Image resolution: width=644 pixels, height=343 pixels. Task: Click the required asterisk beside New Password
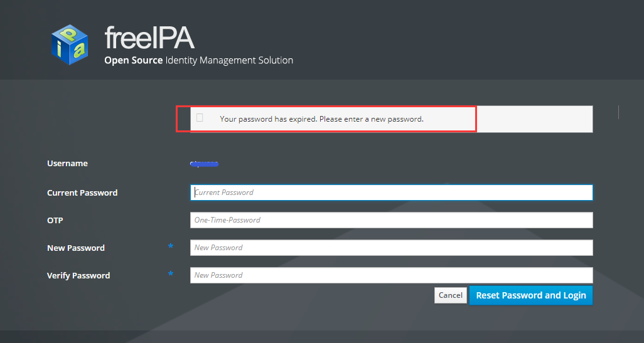point(171,246)
